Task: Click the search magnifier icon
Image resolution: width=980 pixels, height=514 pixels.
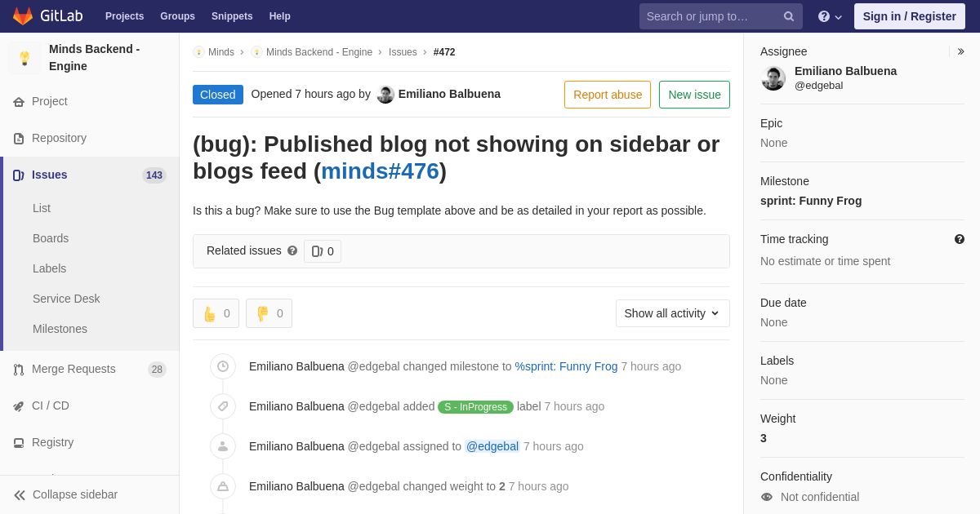Action: click(x=789, y=16)
